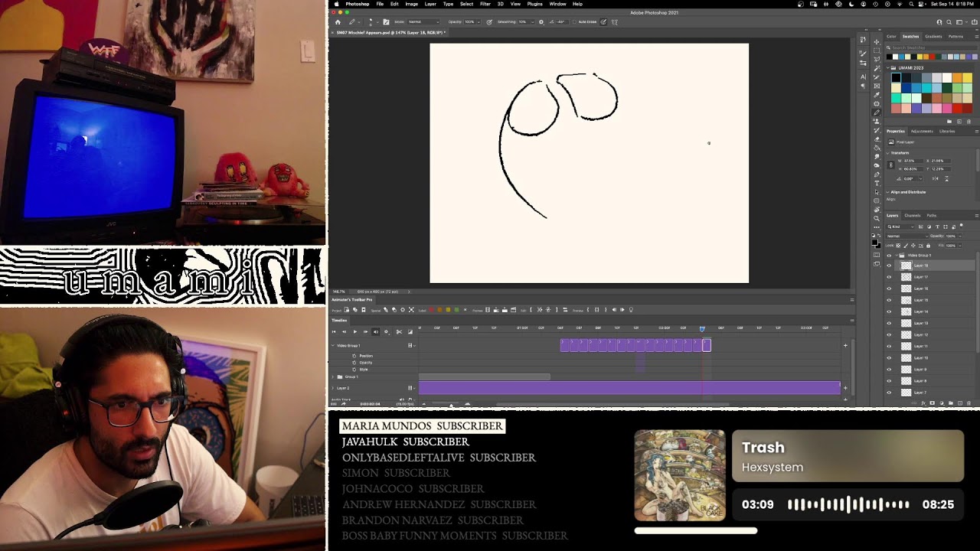The width and height of the screenshot is (980, 551).
Task: Pick the orange swatch in UMAMI 2023
Action: 957,78
